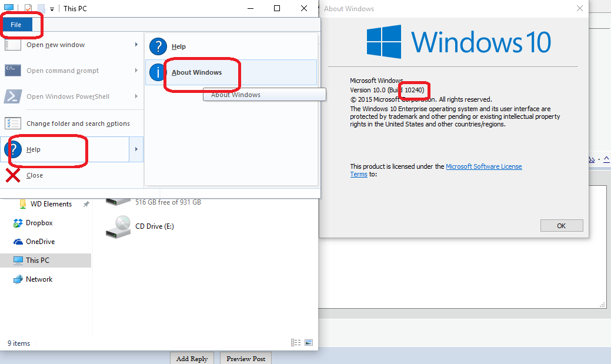This screenshot has height=364, width=611.
Task: Click the Network icon in sidebar
Action: pos(18,279)
